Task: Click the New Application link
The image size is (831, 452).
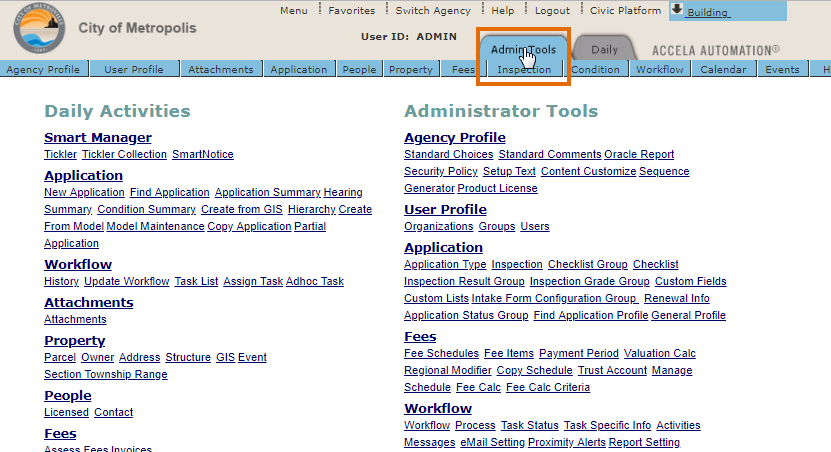Action: pyautogui.click(x=84, y=193)
